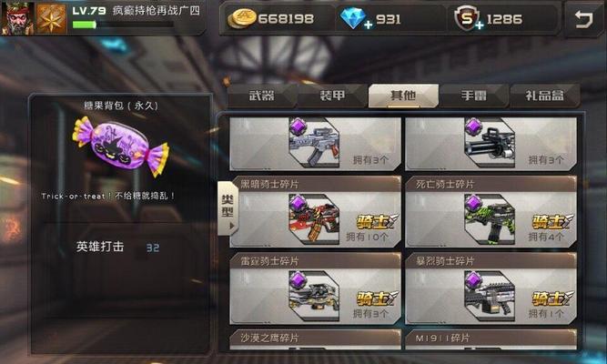Select the 死亡骑士碎片 green weapon icon
Viewport: 607px width, 364px height.
tap(490, 218)
